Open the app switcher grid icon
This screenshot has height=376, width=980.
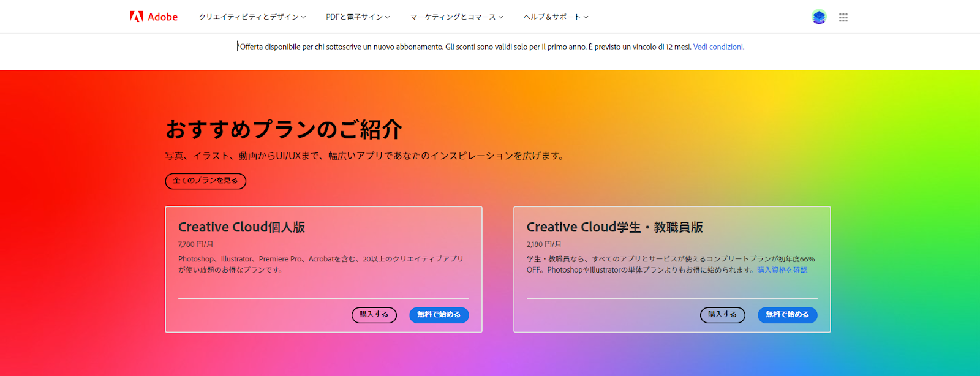coord(843,17)
